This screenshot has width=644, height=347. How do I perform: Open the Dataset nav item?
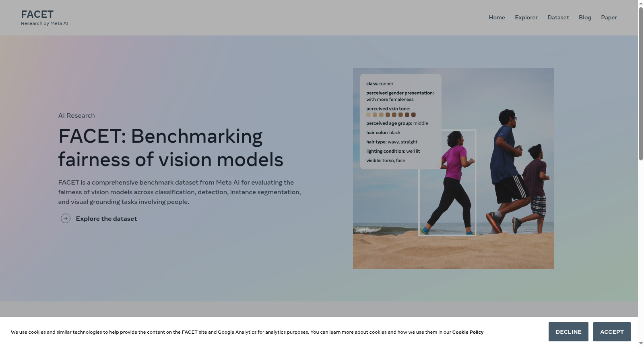pyautogui.click(x=558, y=17)
